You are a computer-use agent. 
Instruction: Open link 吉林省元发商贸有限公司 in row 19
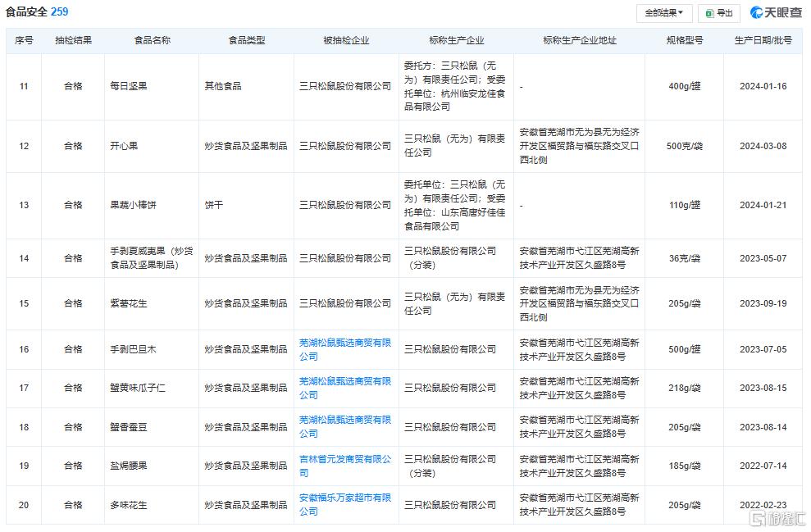[345, 466]
